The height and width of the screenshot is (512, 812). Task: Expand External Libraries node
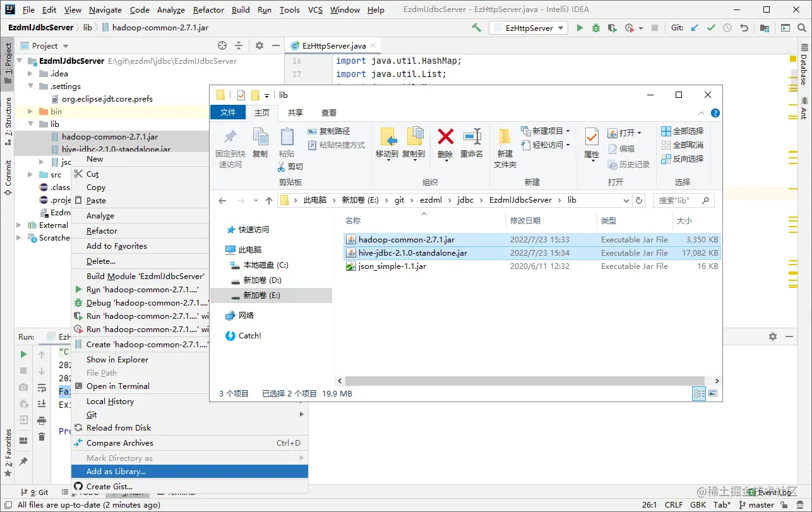coord(19,225)
